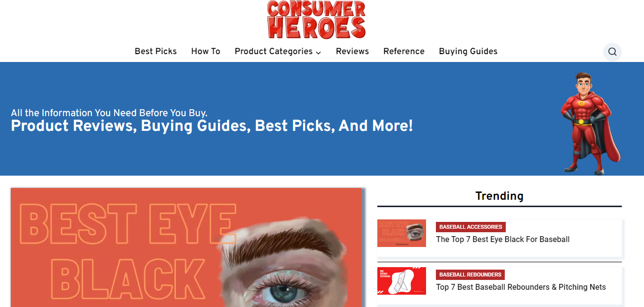Click Baseball Rebounders category tag
Viewport: 644px width, 307px height.
point(470,275)
